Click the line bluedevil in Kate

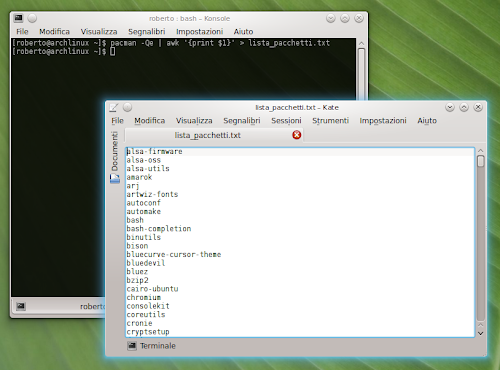click(146, 263)
